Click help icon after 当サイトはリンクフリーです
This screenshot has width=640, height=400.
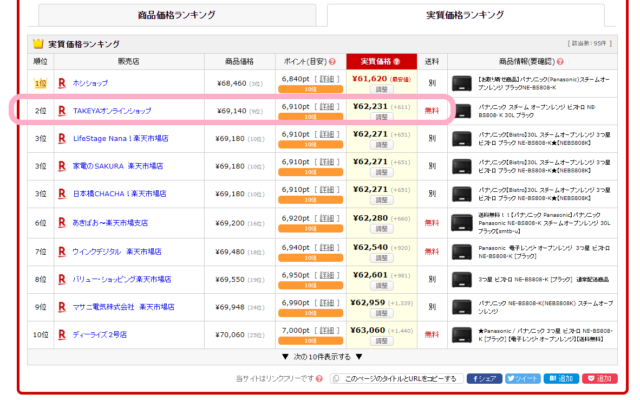(319, 379)
